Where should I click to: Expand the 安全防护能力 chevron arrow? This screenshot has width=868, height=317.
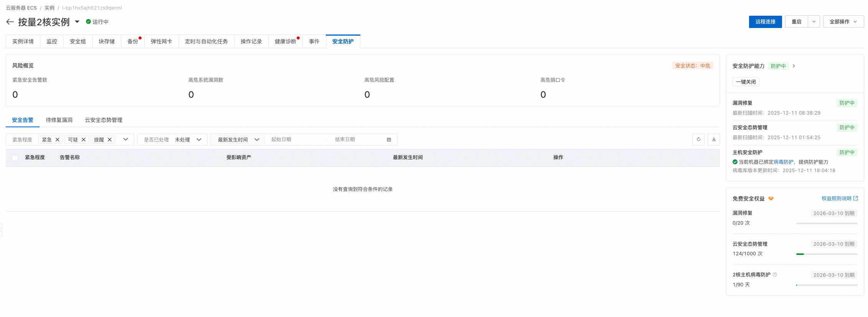pyautogui.click(x=794, y=66)
